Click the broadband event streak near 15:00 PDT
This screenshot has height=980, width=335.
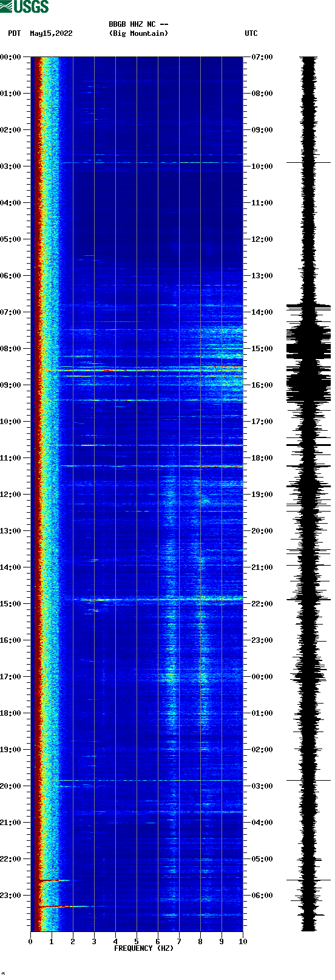[x=158, y=600]
